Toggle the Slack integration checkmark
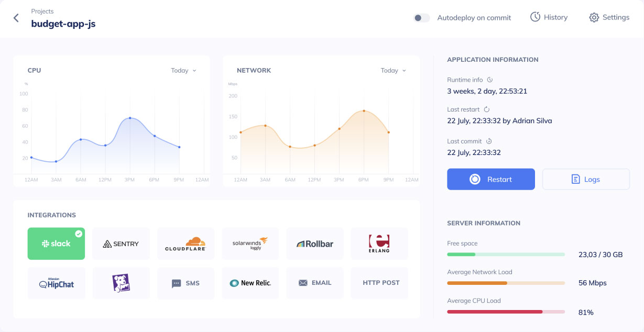 (79, 234)
